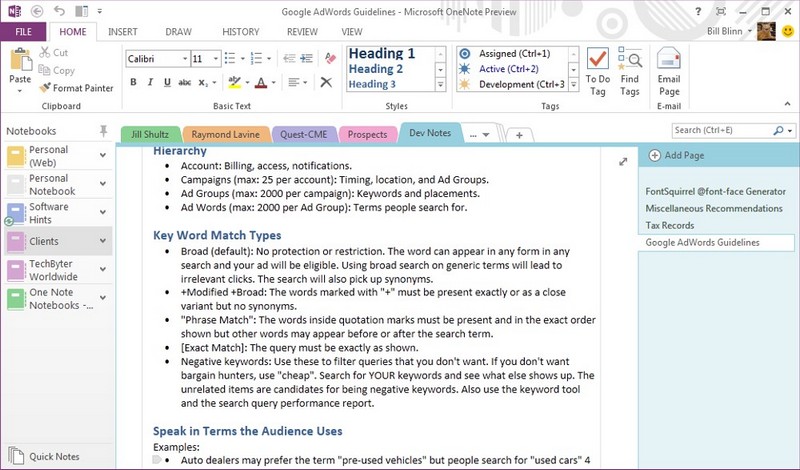Image resolution: width=800 pixels, height=470 pixels.
Task: Collapse the ribbon with the caret
Action: 787,104
